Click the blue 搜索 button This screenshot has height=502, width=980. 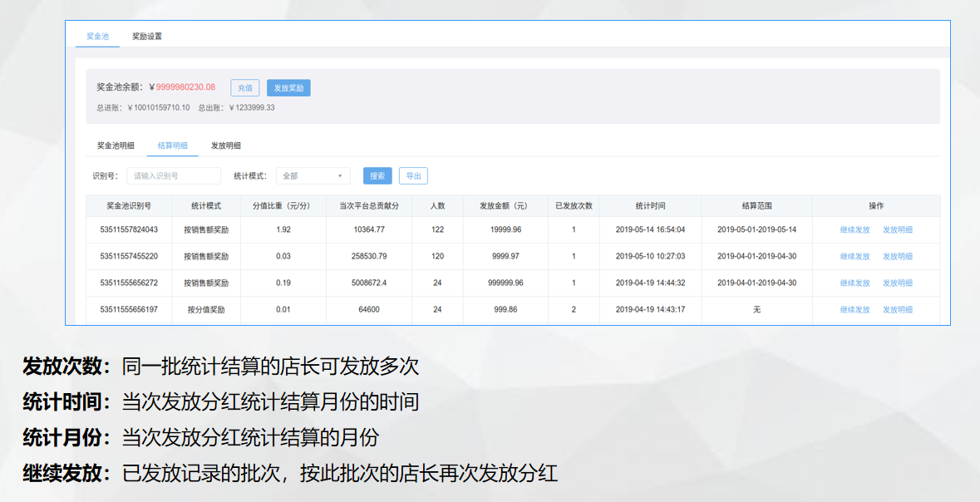click(377, 176)
